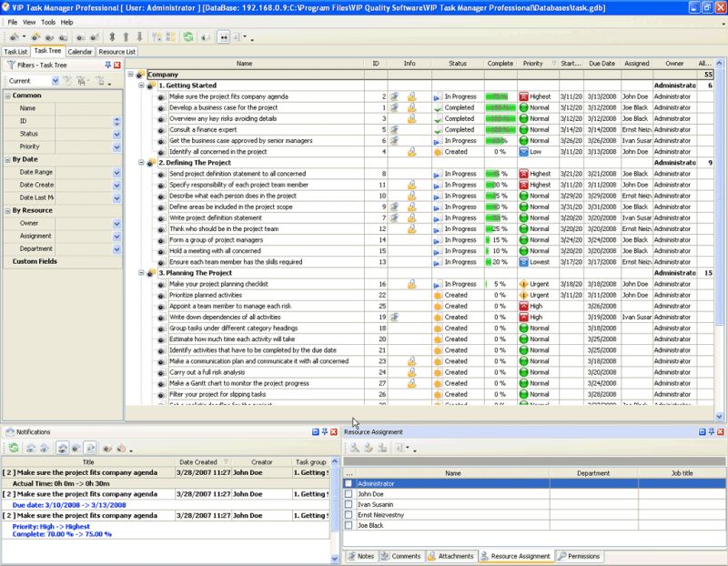The height and width of the screenshot is (566, 728).
Task: Pin the Filters - Task Tree panel
Action: coord(107,65)
